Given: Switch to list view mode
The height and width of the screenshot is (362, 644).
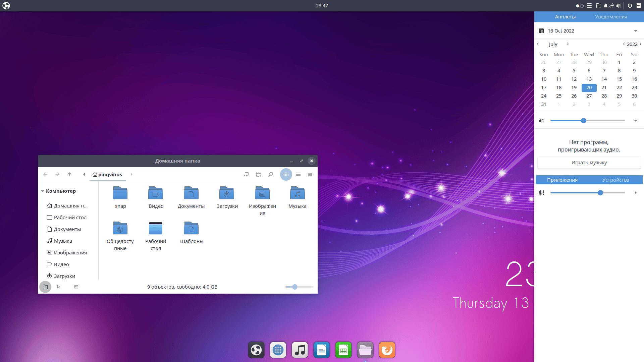Looking at the screenshot, I should (x=298, y=174).
